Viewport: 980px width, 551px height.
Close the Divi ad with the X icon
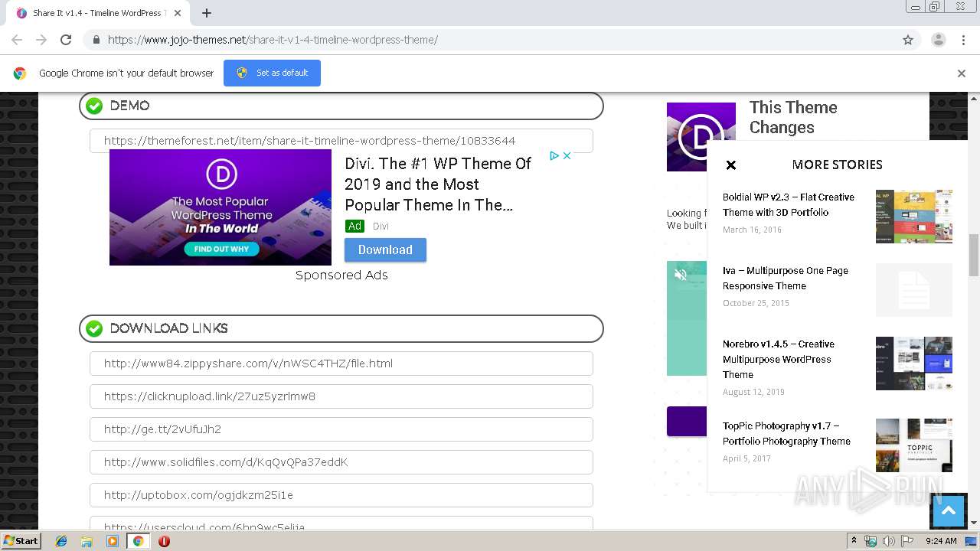click(x=567, y=155)
